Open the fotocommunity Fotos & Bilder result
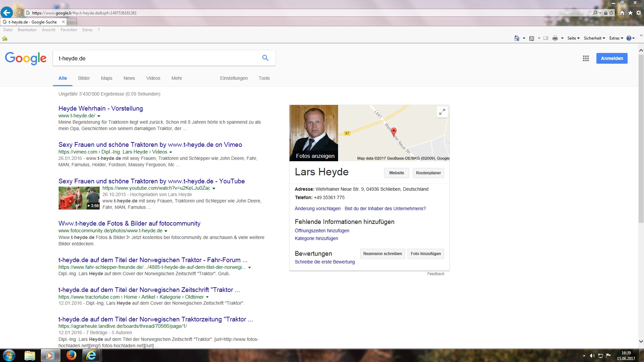This screenshot has width=644, height=362. [x=129, y=223]
